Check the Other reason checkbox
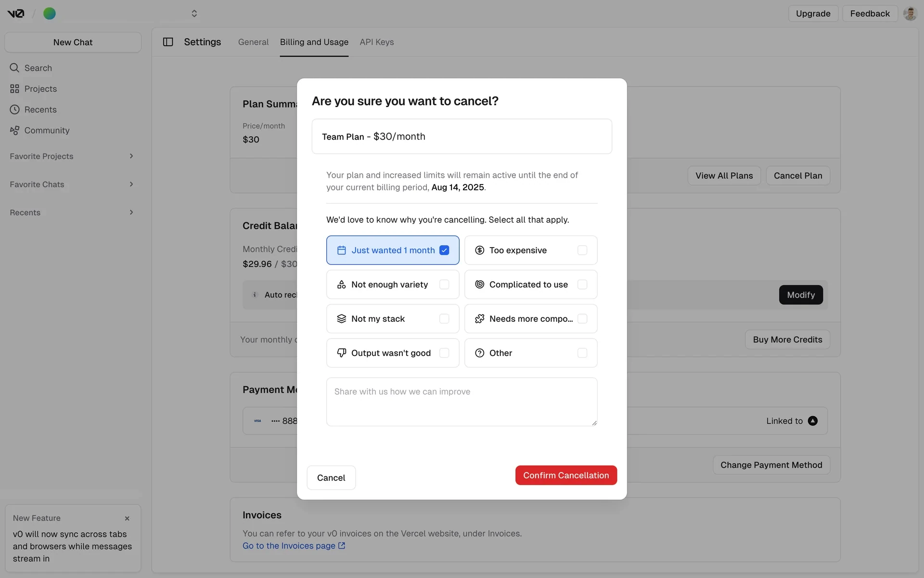The height and width of the screenshot is (578, 924). tap(582, 353)
